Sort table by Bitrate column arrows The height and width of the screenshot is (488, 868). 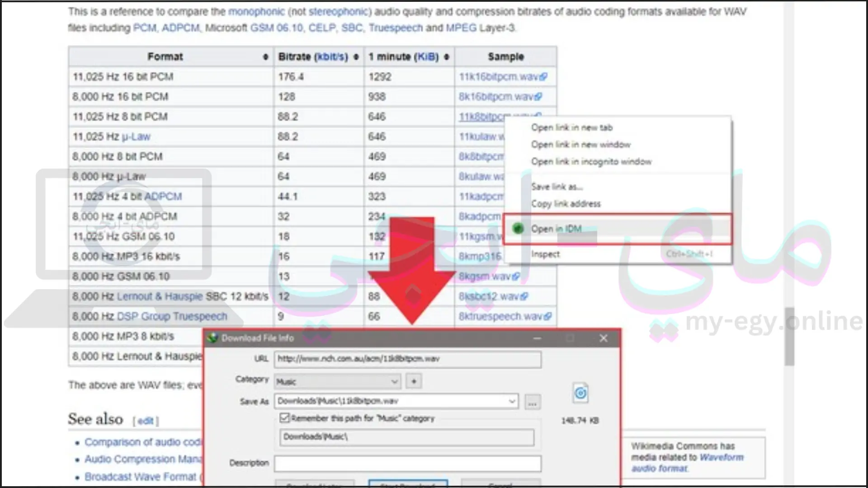click(x=356, y=57)
